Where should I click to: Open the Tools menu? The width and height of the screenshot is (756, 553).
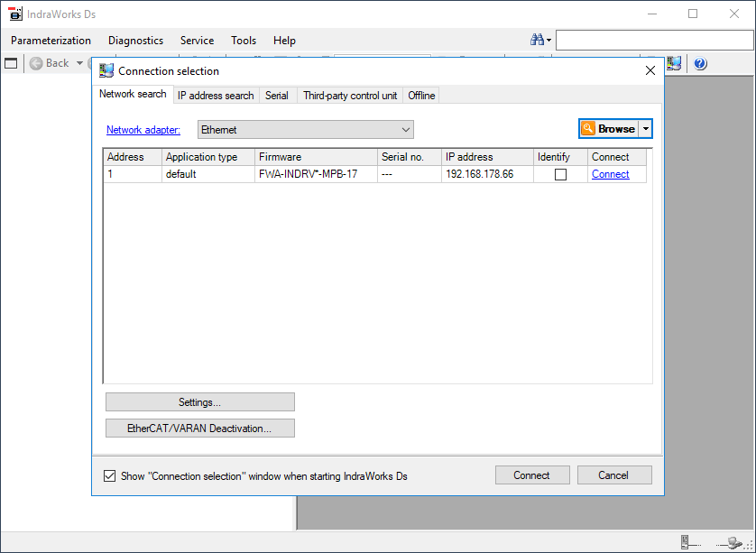(244, 41)
